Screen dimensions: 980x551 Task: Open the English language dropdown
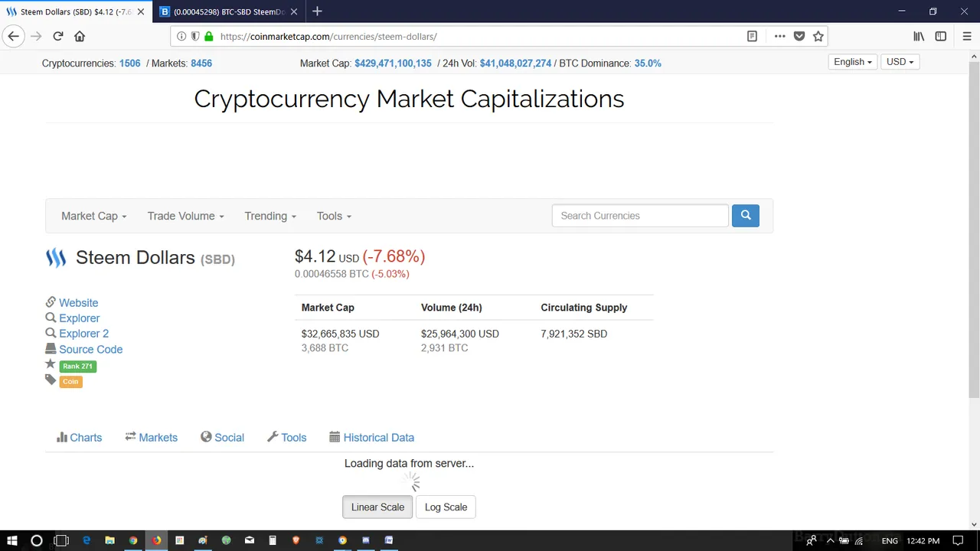click(x=853, y=62)
